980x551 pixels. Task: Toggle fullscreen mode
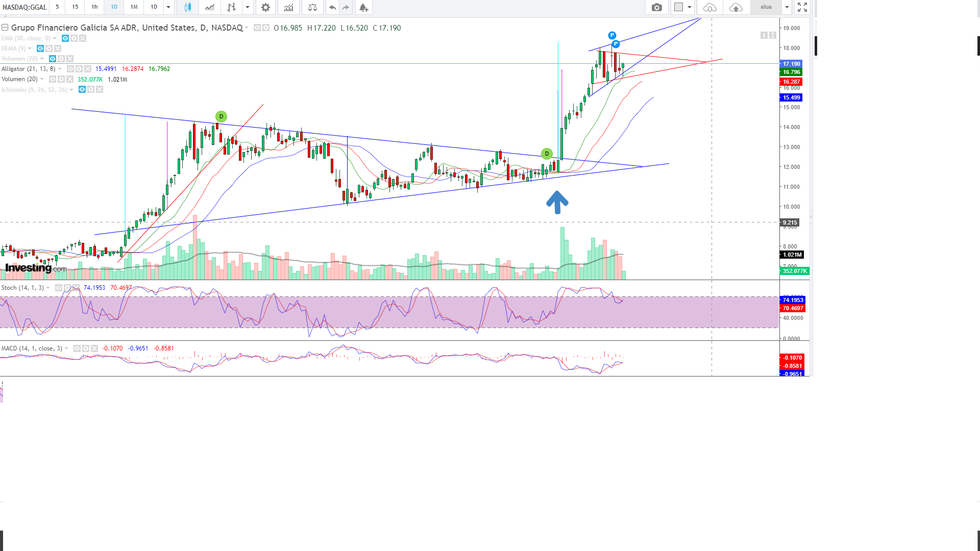coord(802,7)
